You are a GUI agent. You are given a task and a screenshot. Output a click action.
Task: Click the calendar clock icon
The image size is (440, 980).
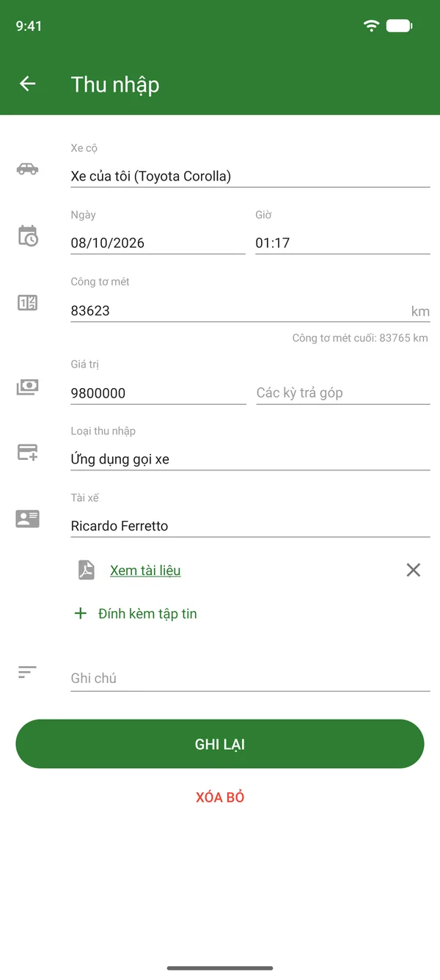point(28,235)
